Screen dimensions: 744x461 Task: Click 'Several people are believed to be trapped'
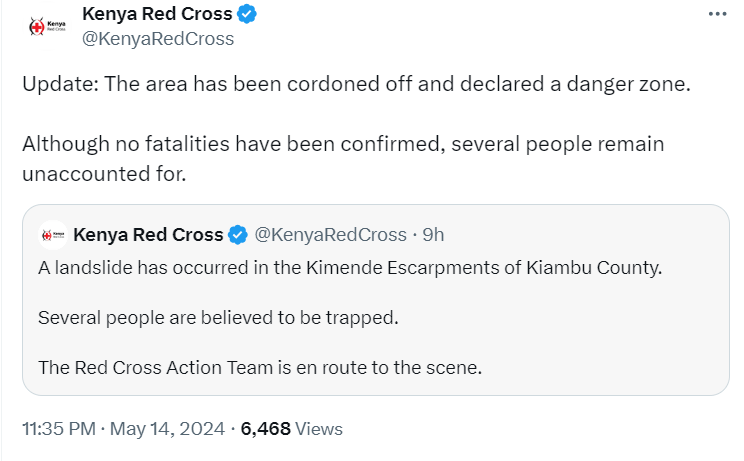(x=218, y=318)
